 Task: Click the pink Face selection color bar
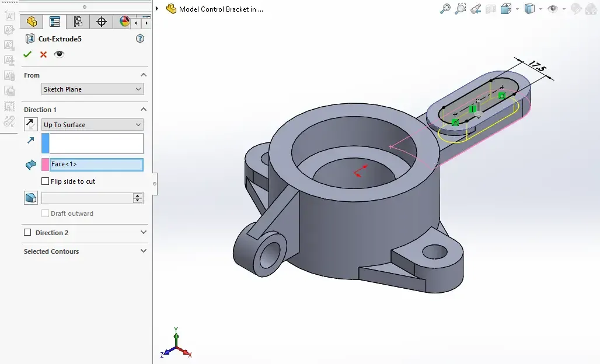point(45,164)
